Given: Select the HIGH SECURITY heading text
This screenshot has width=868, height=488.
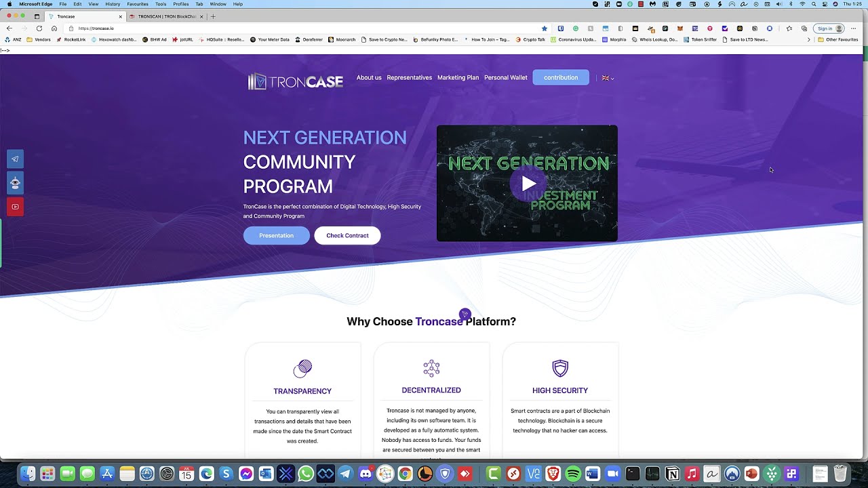Looking at the screenshot, I should pyautogui.click(x=560, y=390).
